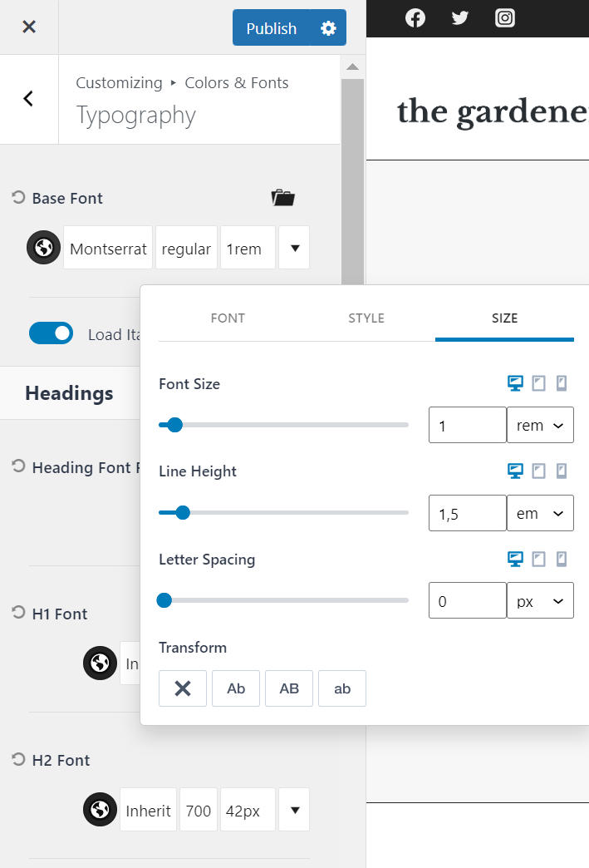Set Transform to uppercase AB
The image size is (589, 868).
click(x=289, y=688)
